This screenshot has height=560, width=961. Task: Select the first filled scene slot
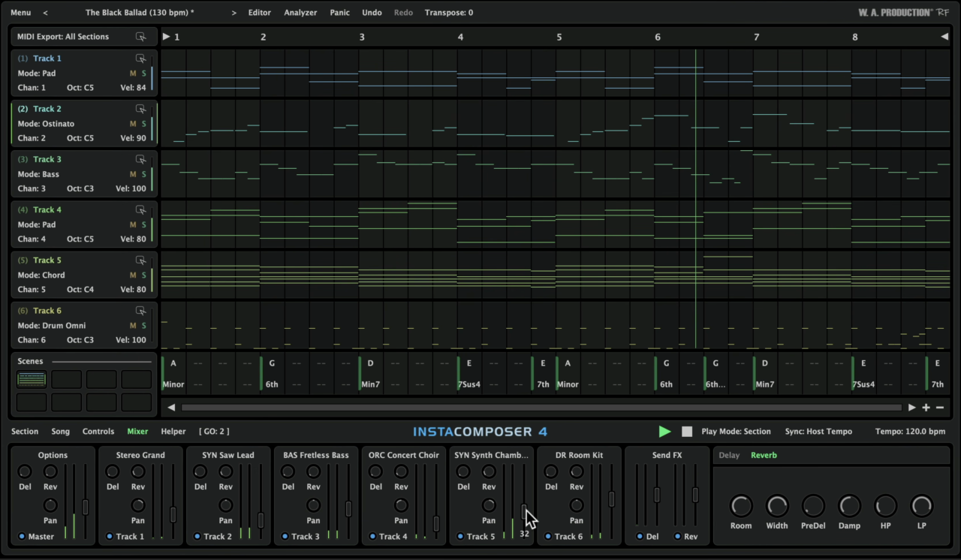point(32,379)
